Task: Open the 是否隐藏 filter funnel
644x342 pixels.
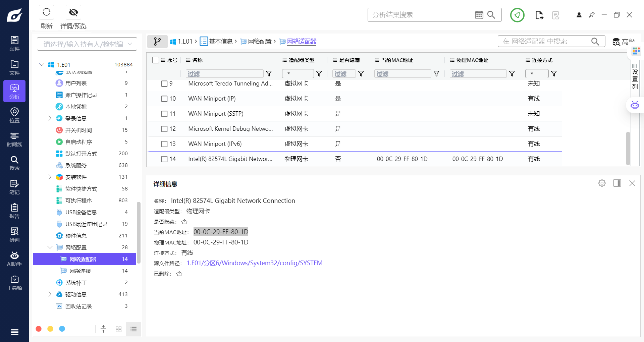Action: pos(361,73)
